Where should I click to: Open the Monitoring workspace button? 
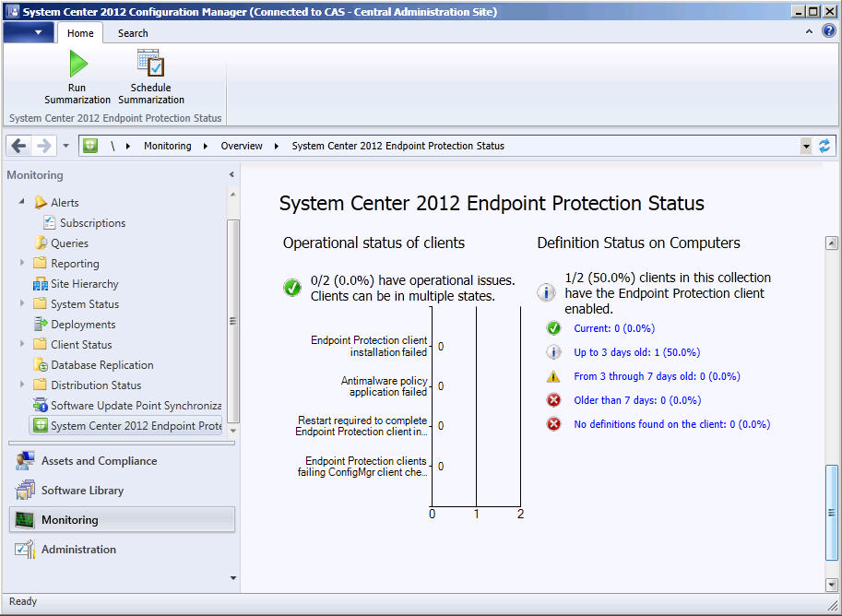coord(122,520)
